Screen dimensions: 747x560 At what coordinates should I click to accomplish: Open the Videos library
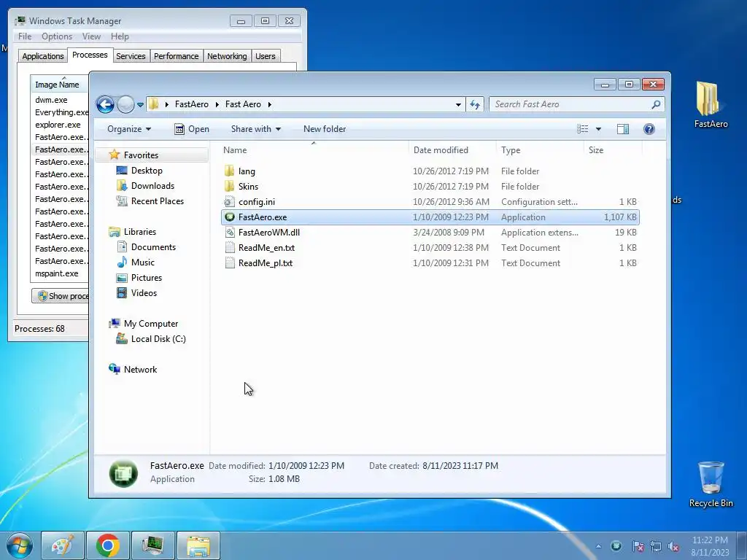pyautogui.click(x=144, y=293)
